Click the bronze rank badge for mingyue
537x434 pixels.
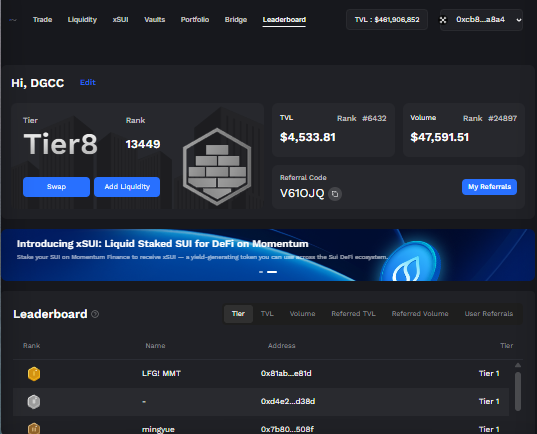click(x=34, y=429)
